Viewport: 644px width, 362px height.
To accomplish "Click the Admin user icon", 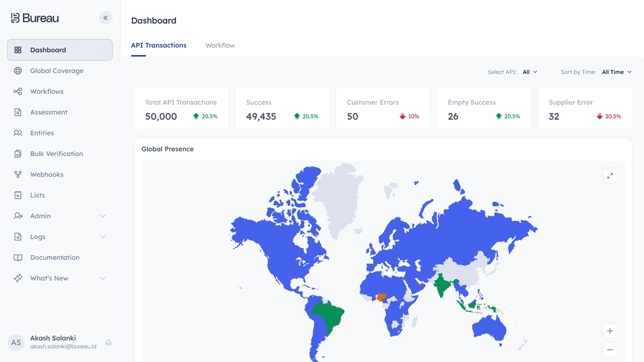I will pos(18,216).
